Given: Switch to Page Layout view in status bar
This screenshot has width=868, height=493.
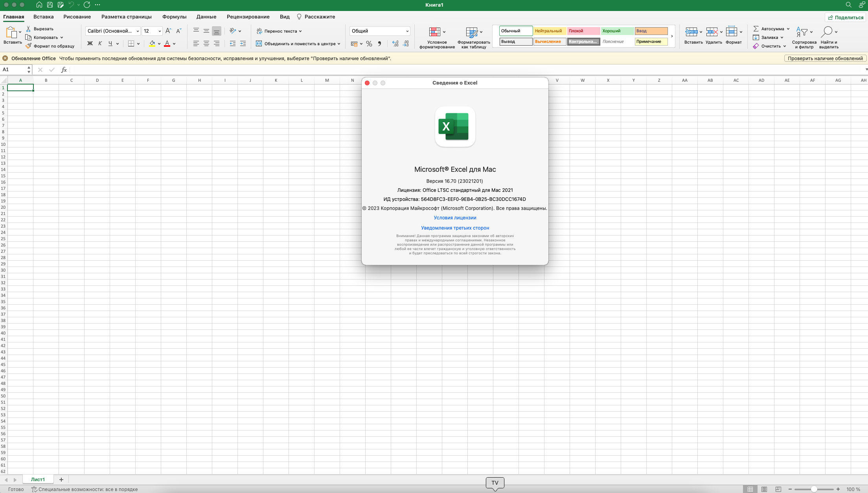Looking at the screenshot, I should [764, 489].
